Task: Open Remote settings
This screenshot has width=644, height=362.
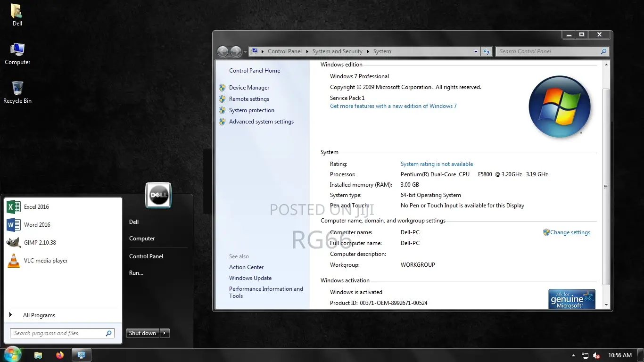Action: (x=249, y=99)
